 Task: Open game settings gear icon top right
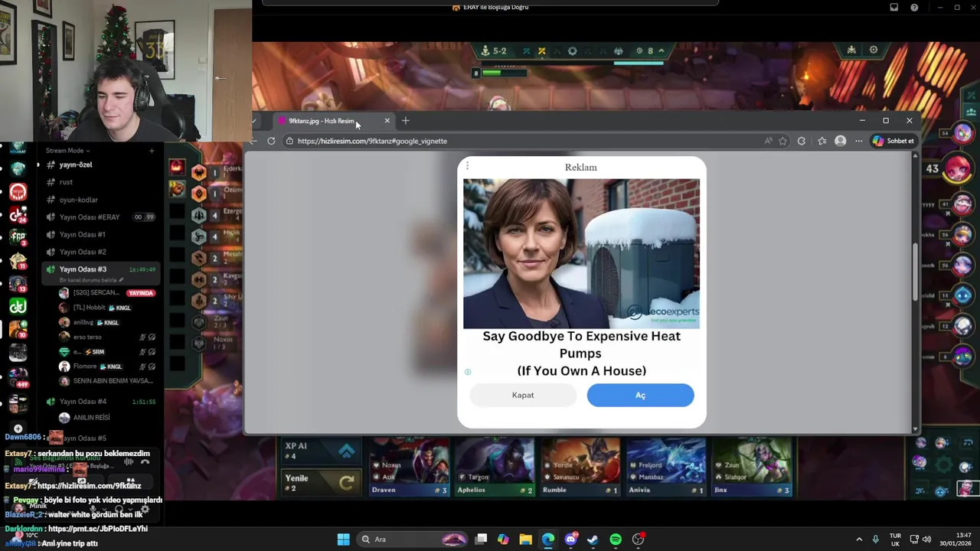coord(874,50)
